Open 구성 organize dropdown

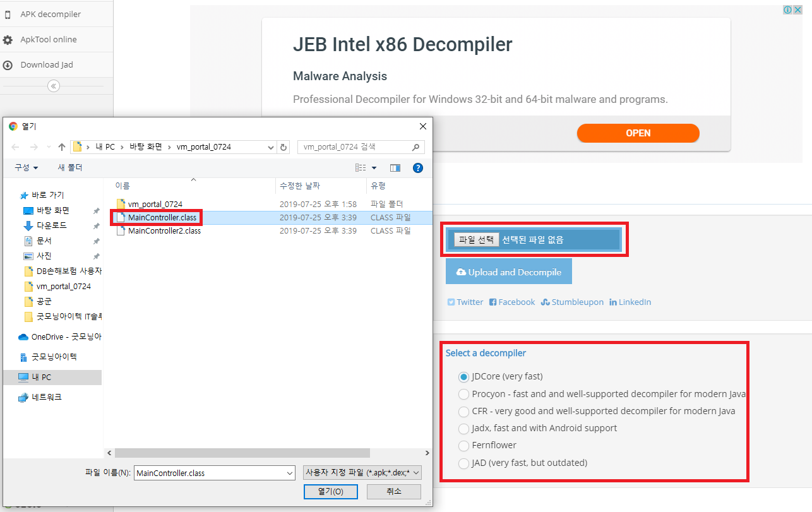[x=27, y=167]
